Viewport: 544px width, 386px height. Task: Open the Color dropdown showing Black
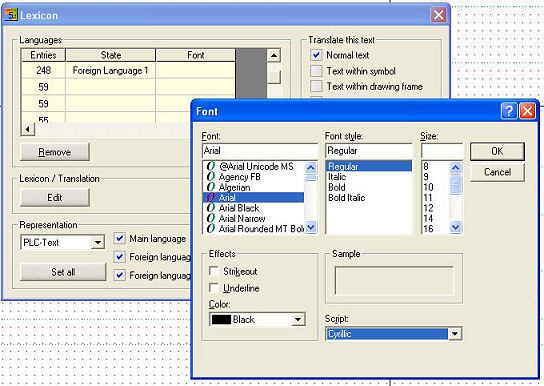click(298, 319)
